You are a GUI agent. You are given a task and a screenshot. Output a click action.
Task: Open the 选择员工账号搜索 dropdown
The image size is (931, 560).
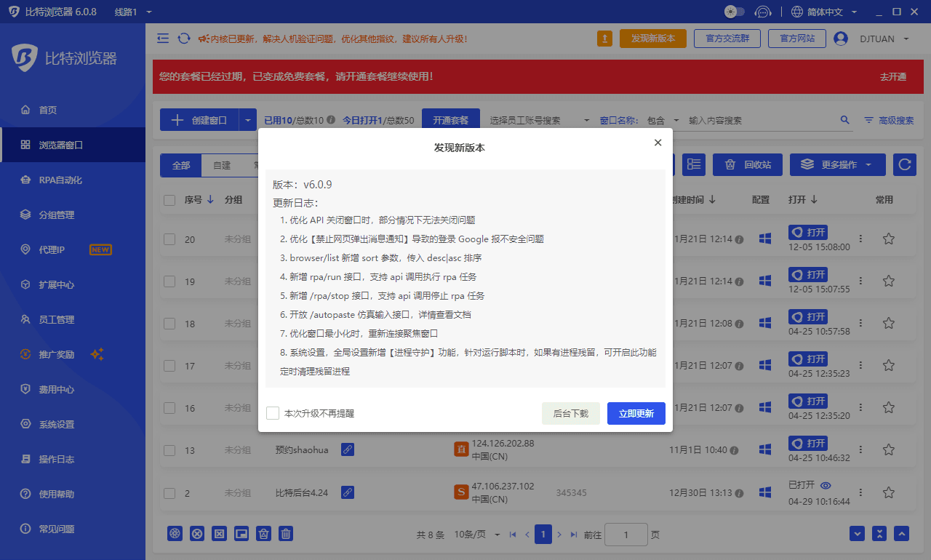pos(540,120)
